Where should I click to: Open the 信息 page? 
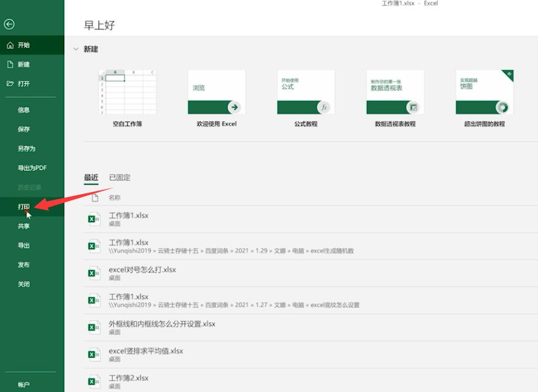click(x=32, y=110)
